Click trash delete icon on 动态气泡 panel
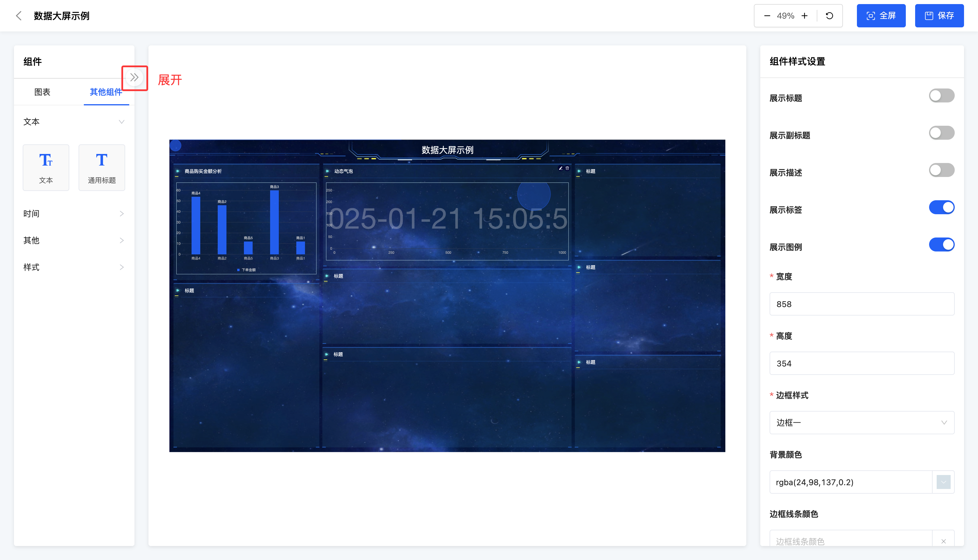The height and width of the screenshot is (560, 978). point(567,168)
